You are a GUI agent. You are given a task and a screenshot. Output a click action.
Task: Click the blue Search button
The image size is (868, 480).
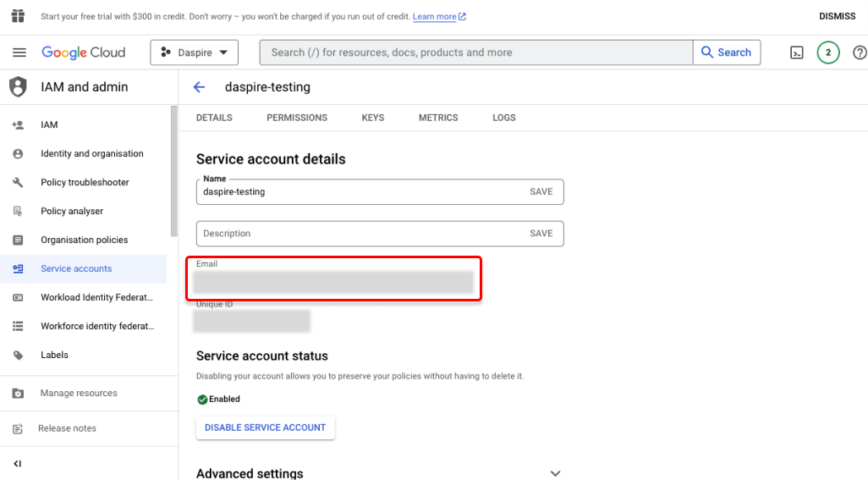pos(727,52)
